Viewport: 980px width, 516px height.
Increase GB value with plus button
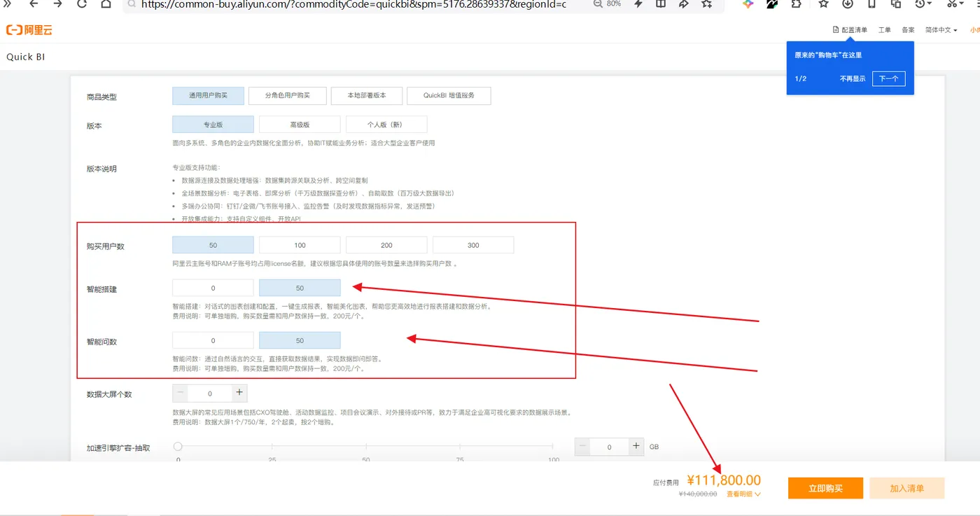(x=636, y=447)
